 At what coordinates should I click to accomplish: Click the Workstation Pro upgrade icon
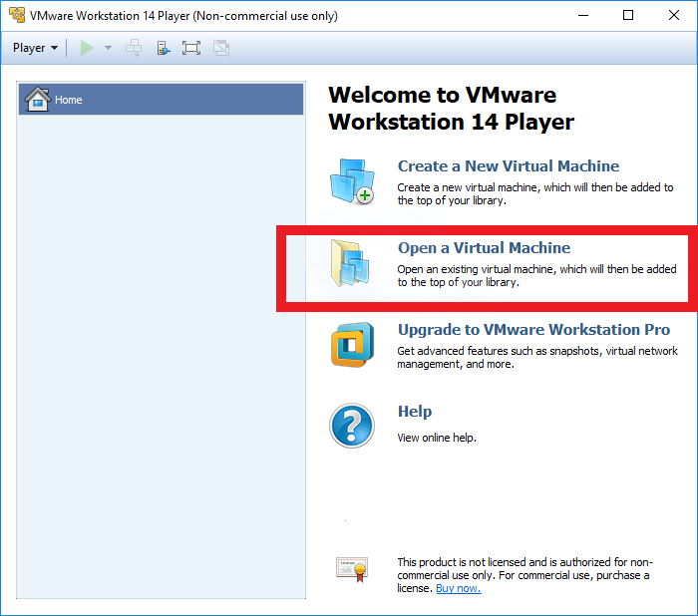pyautogui.click(x=352, y=345)
